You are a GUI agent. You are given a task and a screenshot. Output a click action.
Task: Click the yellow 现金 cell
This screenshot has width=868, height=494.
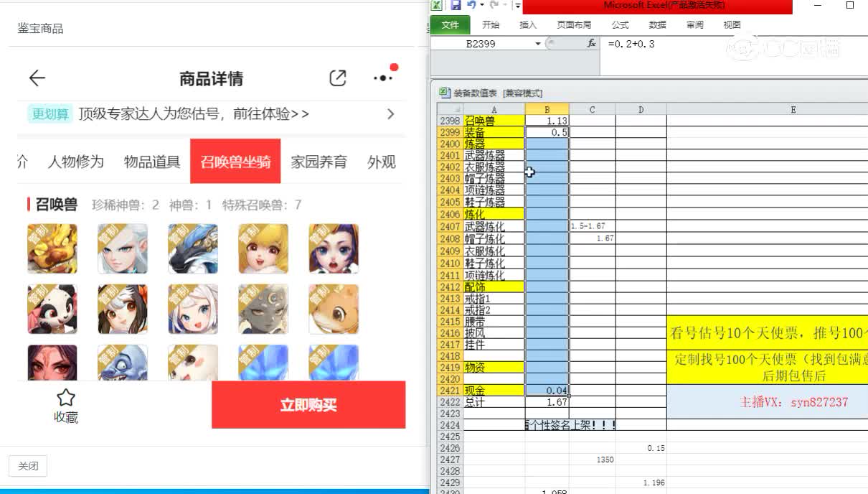[x=494, y=390]
